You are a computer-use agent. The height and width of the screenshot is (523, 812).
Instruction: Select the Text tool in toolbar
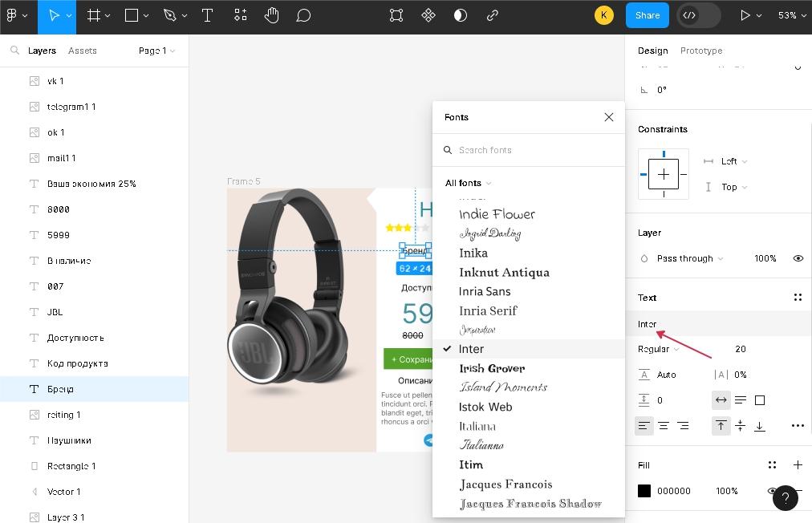click(x=207, y=15)
